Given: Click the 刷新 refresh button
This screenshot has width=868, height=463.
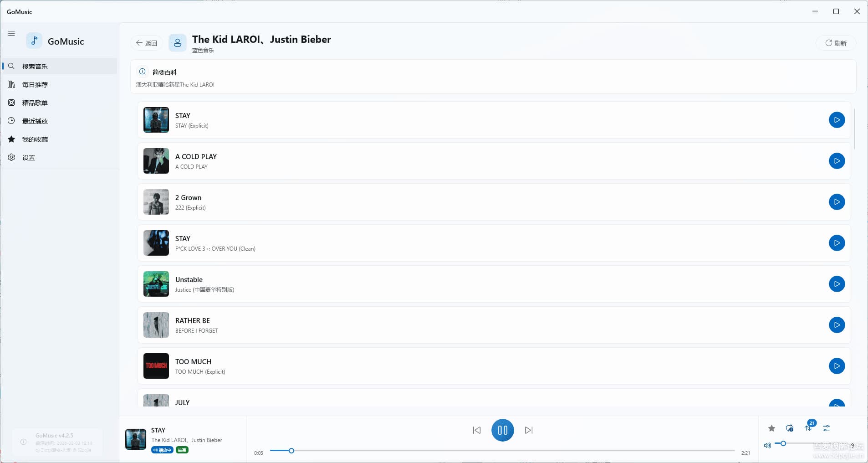Looking at the screenshot, I should point(836,43).
